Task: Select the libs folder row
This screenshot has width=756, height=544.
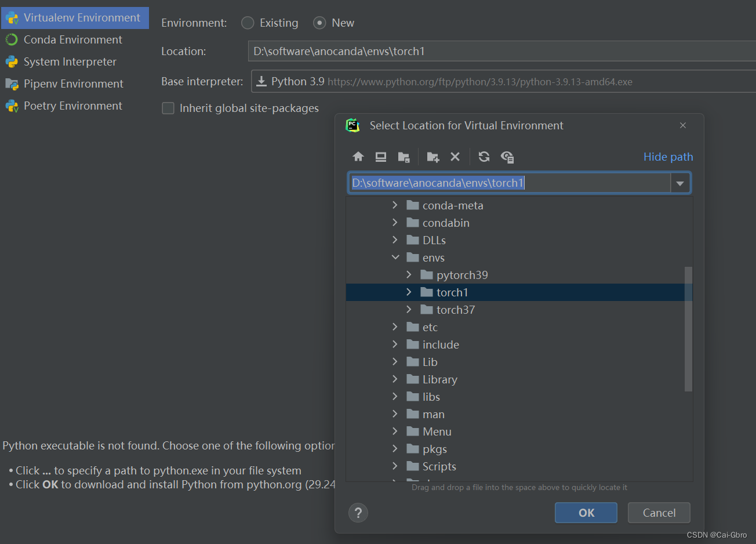Action: pos(515,397)
